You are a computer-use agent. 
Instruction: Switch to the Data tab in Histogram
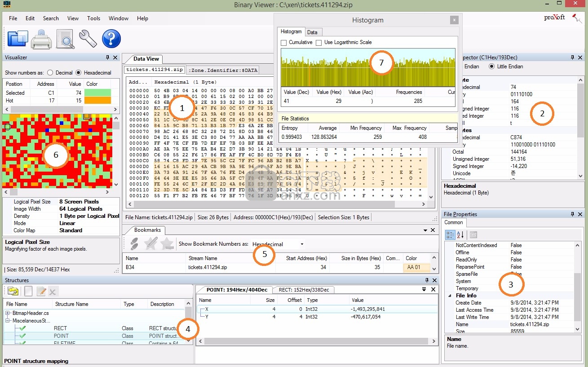coord(312,32)
